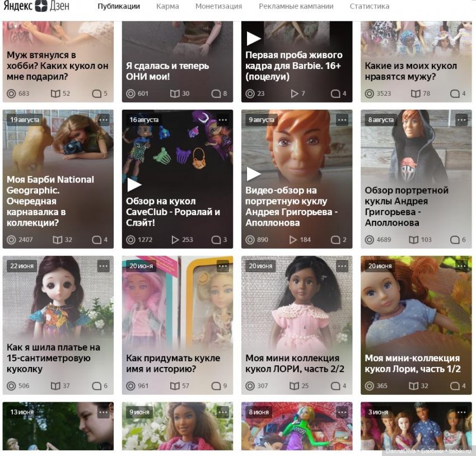Go to Рекламные кампании section
Viewport: 476px width, 456px height.
tap(296, 6)
